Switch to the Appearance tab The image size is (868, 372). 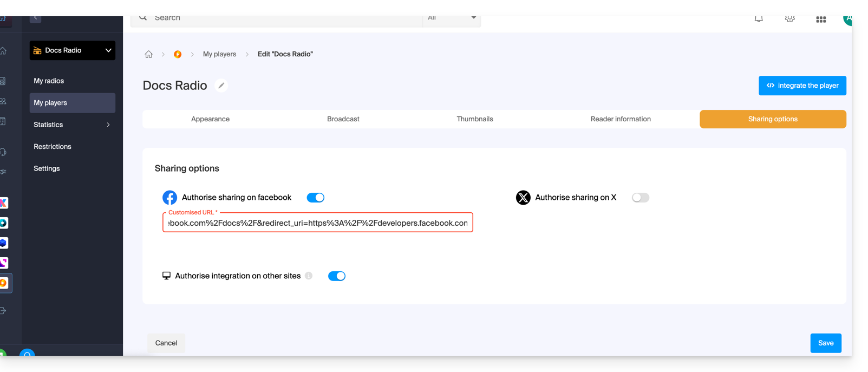(210, 119)
